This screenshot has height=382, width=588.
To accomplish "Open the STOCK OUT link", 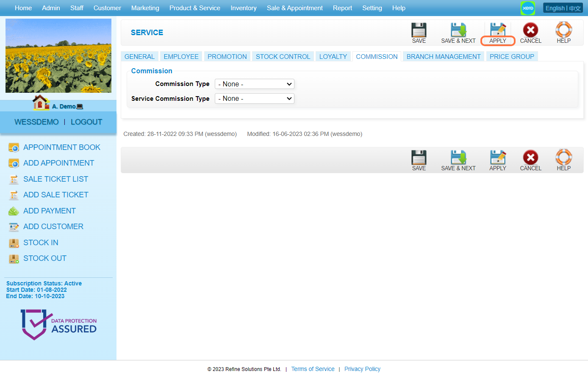I will (45, 258).
